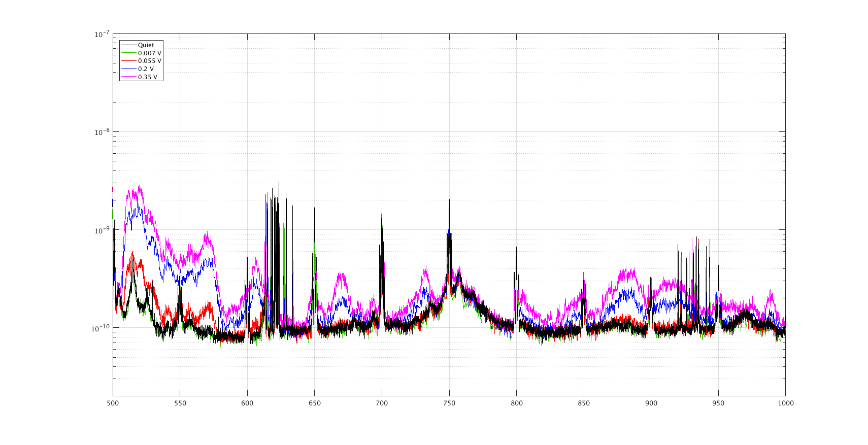This screenshot has width=868, height=445.
Task: Click the x-axis tick label 650
Action: (315, 403)
